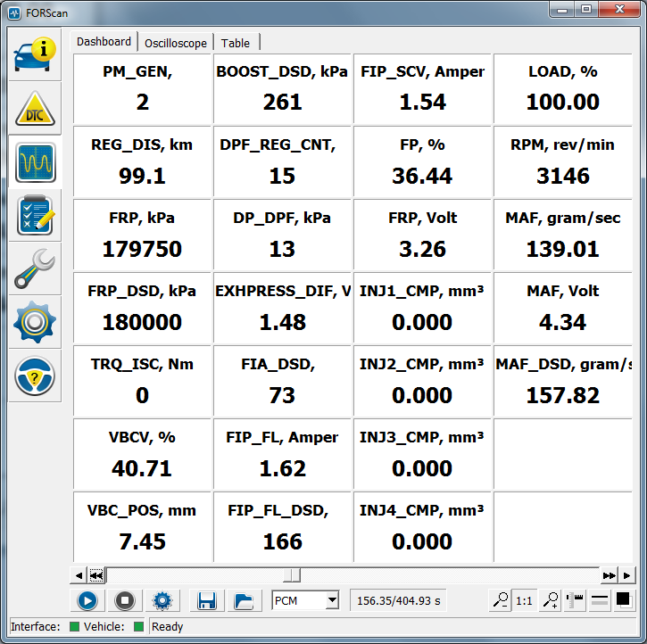
Task: Click the zoom out magnifier button
Action: [x=500, y=600]
